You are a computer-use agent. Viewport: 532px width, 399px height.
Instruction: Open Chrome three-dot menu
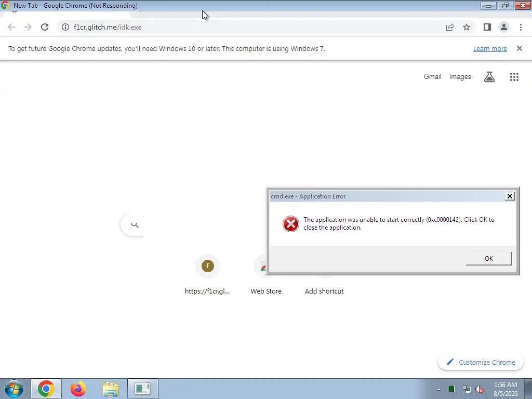tap(521, 27)
